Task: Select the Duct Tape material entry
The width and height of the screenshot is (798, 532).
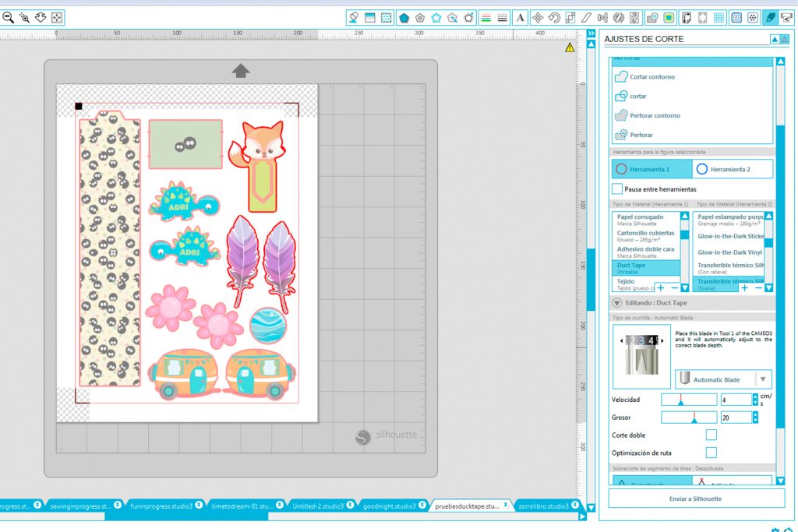Action: pyautogui.click(x=646, y=268)
